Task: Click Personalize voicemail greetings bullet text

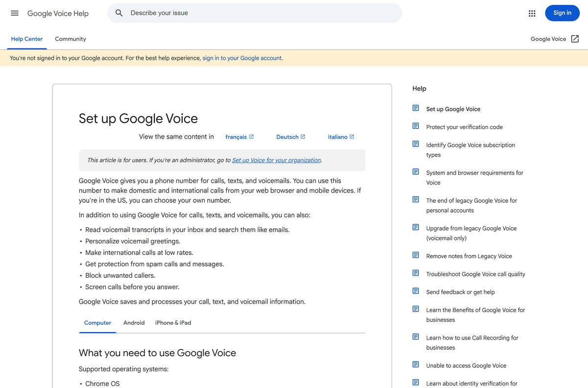Action: coord(133,241)
